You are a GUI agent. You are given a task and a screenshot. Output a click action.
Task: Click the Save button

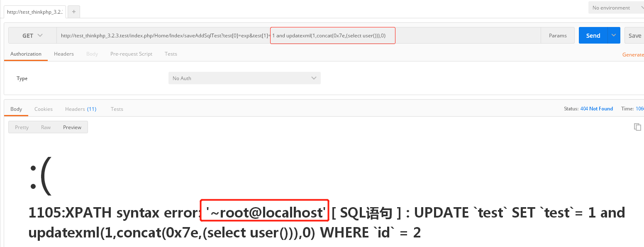click(x=634, y=36)
